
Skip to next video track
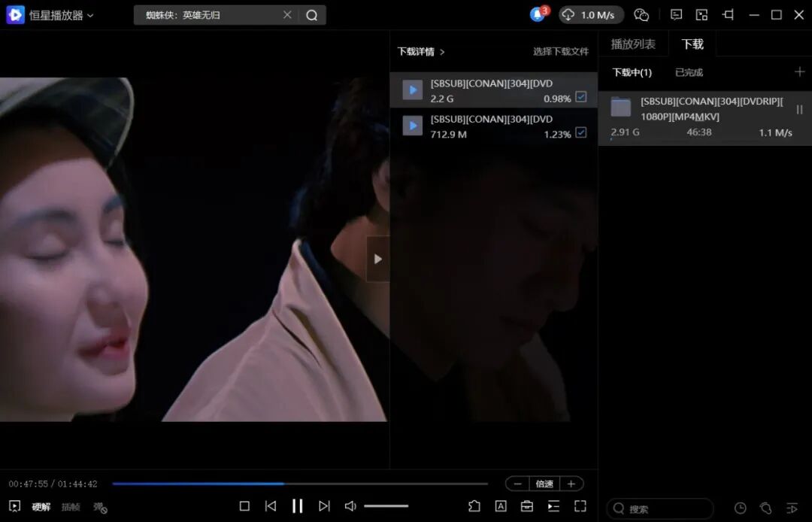(x=324, y=506)
